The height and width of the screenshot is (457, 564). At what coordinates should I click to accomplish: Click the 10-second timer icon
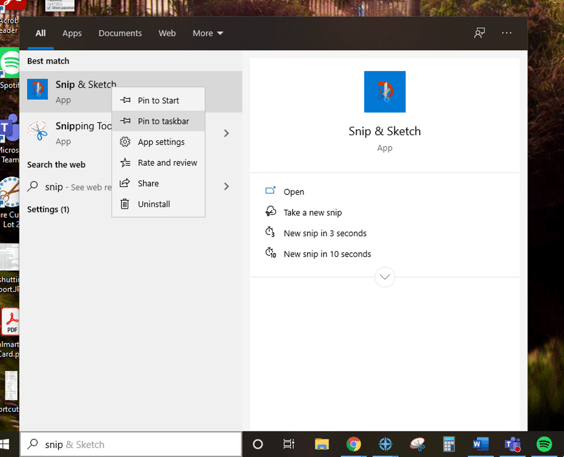pyautogui.click(x=270, y=253)
